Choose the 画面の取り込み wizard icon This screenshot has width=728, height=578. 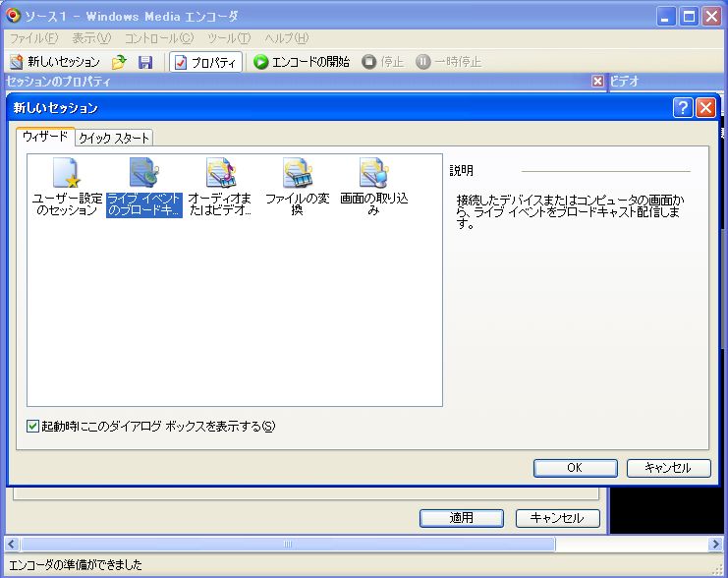(373, 174)
